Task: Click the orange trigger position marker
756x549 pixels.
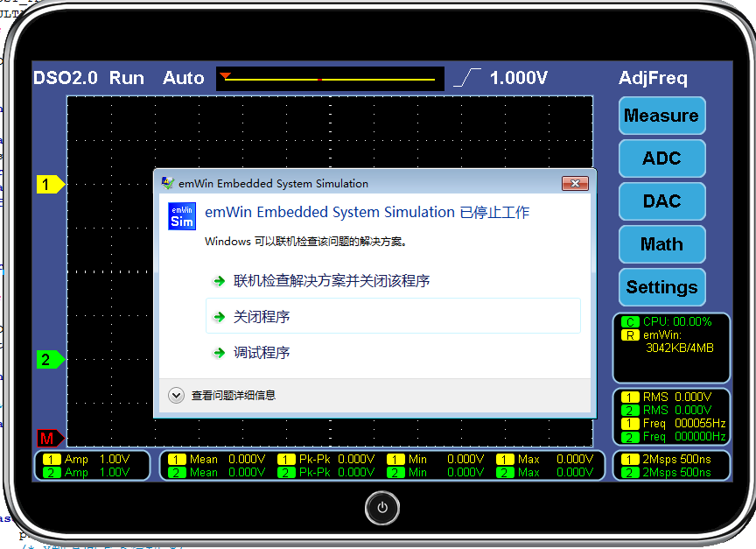Action: [225, 76]
